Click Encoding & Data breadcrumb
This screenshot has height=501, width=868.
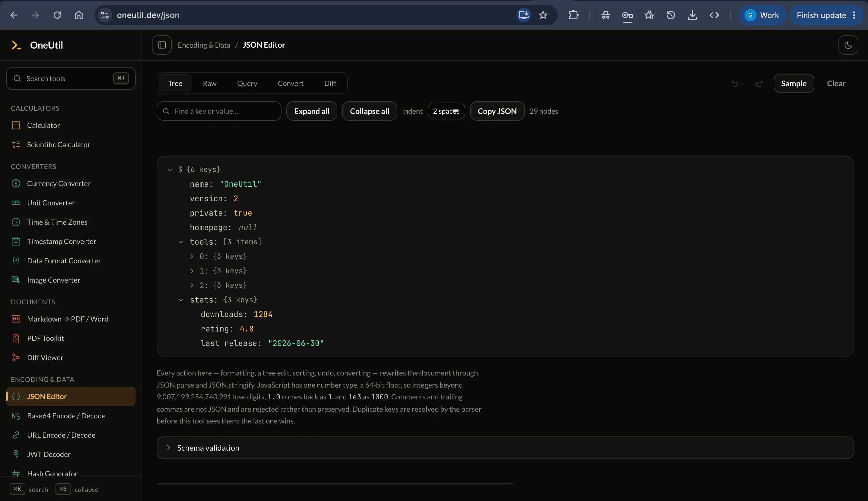204,45
